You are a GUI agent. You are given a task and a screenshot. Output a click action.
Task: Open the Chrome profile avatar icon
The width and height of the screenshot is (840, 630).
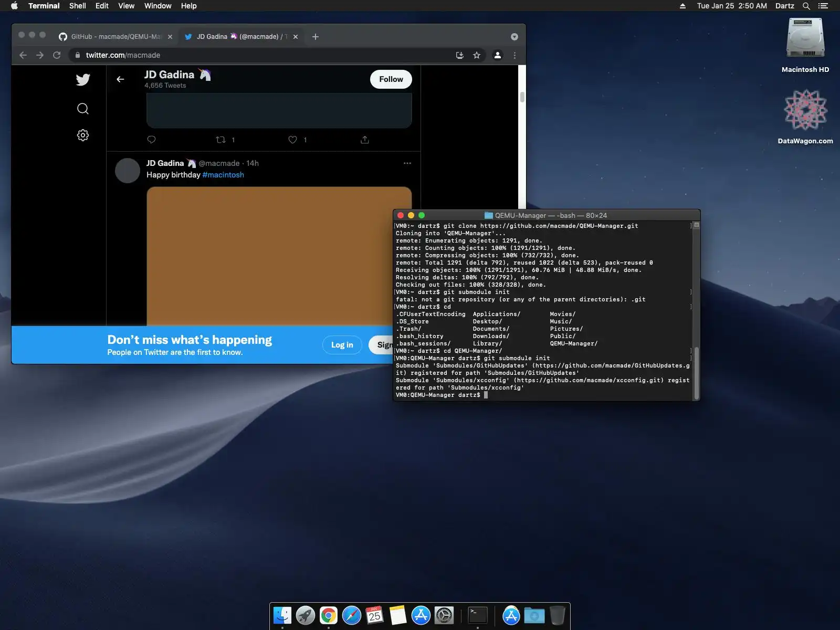point(498,55)
